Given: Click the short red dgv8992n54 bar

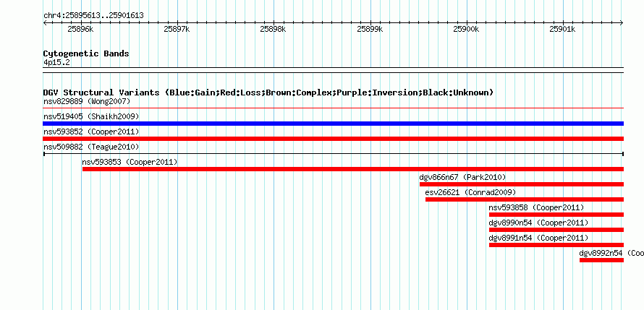Looking at the screenshot, I should pos(602,260).
